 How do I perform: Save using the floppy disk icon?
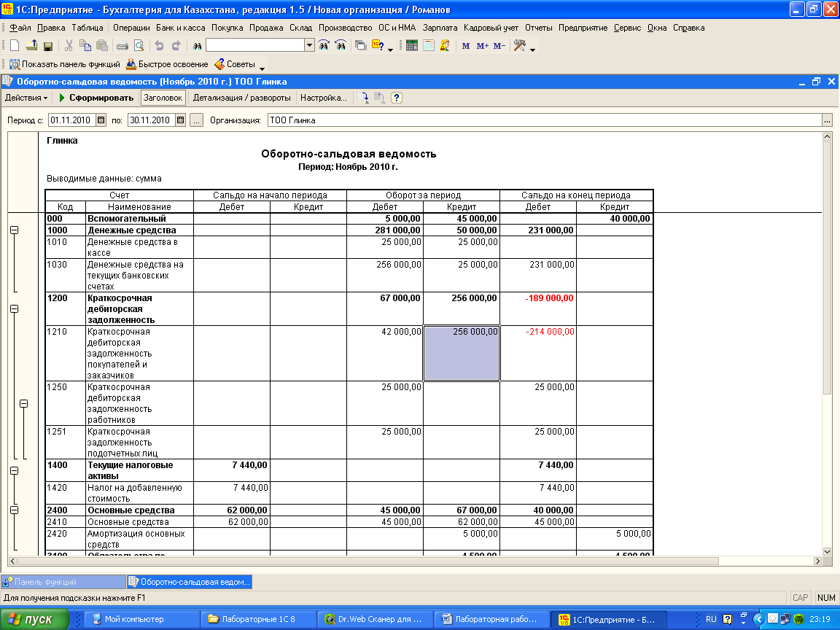click(47, 46)
